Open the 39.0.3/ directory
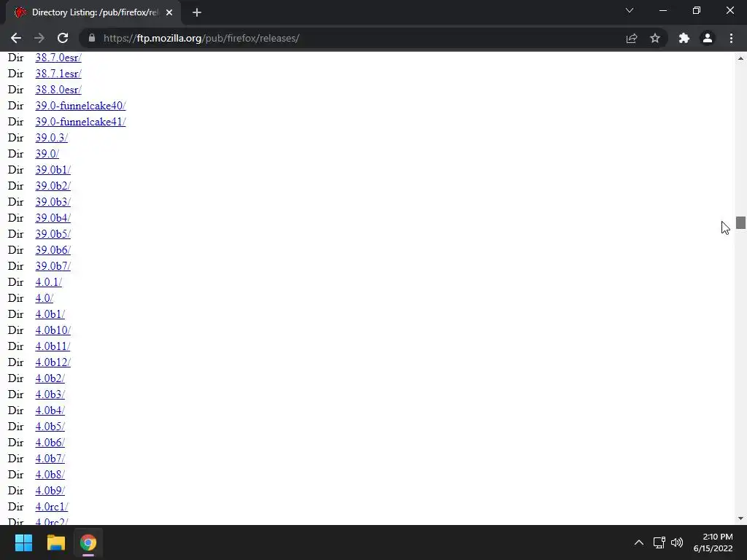747x560 pixels. click(x=52, y=138)
